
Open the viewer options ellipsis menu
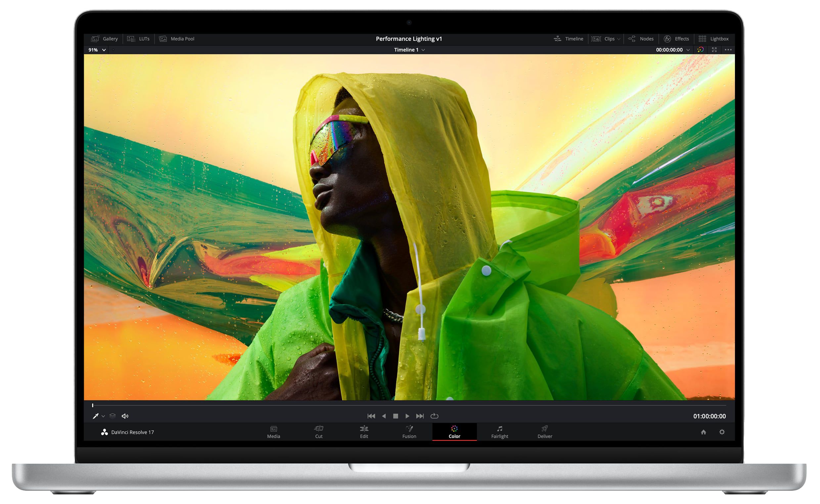[x=728, y=50]
